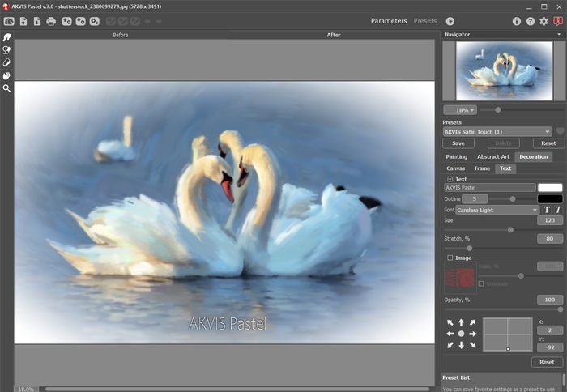Click the Import presets icon
The width and height of the screenshot is (567, 392).
[66, 21]
